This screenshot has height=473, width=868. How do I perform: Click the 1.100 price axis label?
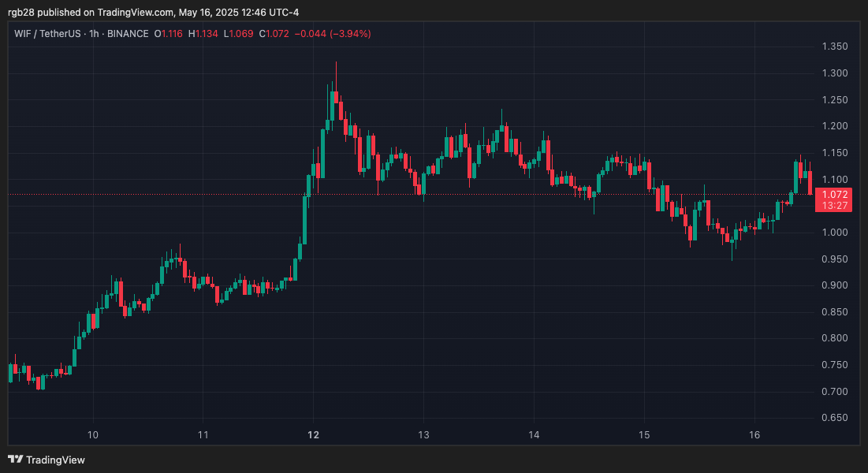[835, 180]
